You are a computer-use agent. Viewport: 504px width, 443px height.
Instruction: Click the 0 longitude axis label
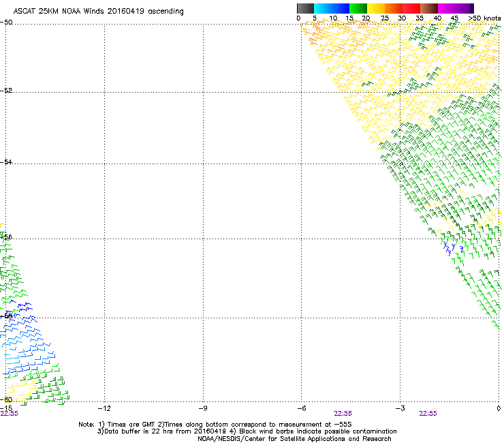click(499, 408)
